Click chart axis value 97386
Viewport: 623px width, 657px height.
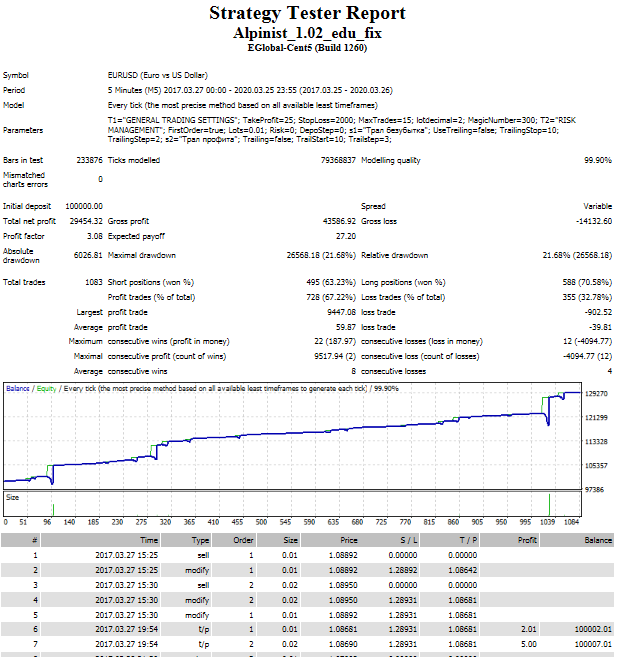click(x=594, y=490)
